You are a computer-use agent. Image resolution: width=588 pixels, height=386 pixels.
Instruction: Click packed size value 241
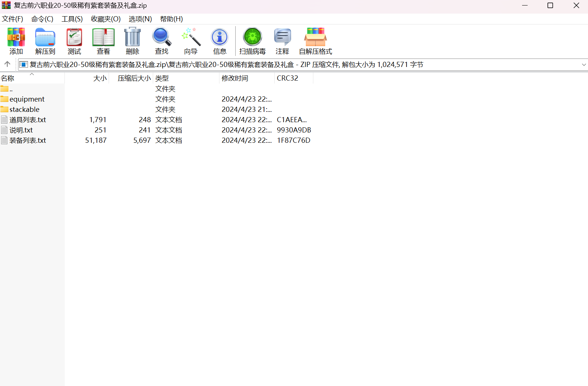pyautogui.click(x=145, y=130)
